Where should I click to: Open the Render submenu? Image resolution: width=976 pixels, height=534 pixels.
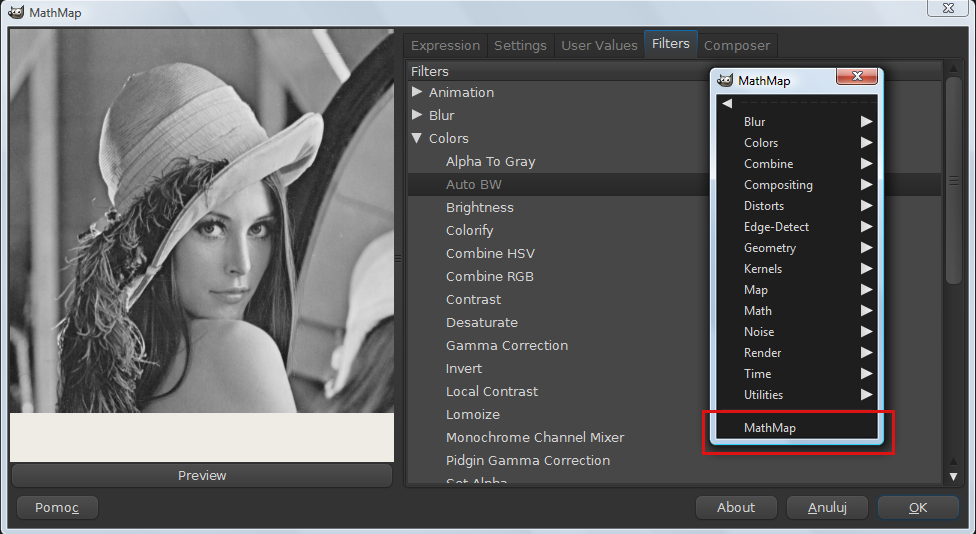[x=796, y=353]
